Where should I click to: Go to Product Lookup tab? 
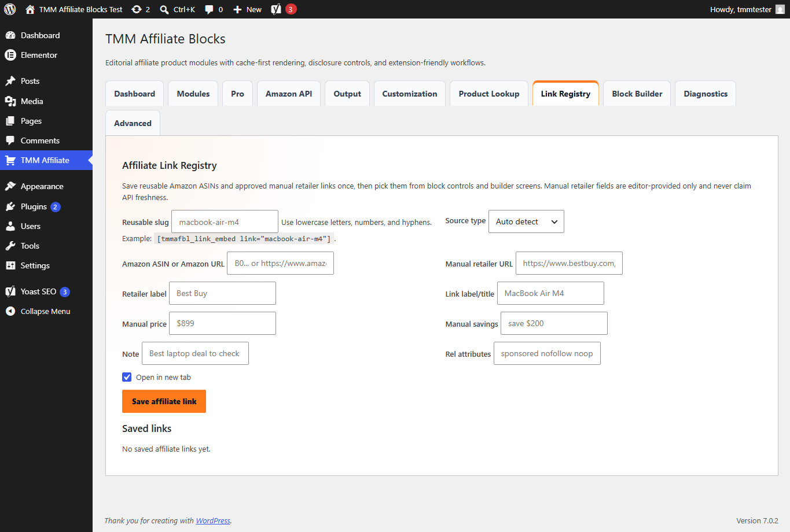point(489,94)
